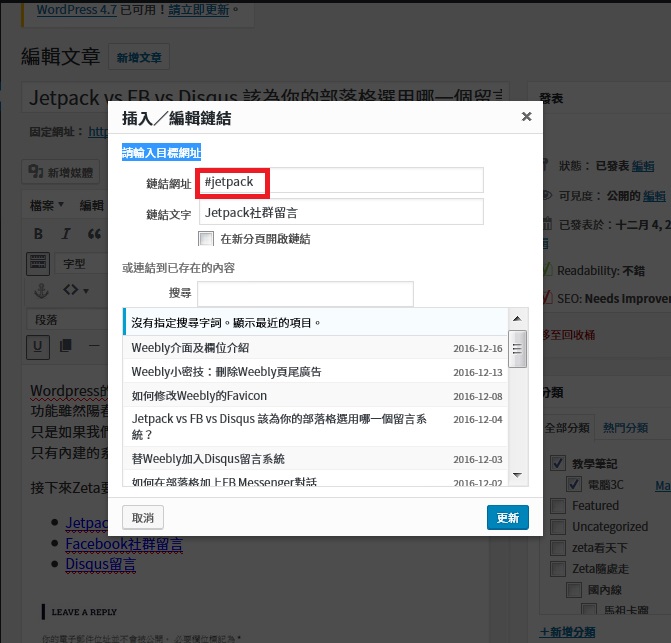
Task: Select 如何修改Weebly的Favicon result
Action: pos(315,396)
